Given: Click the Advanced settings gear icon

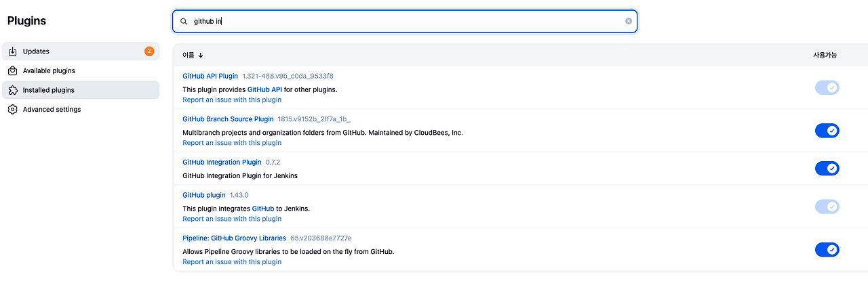Looking at the screenshot, I should [12, 109].
